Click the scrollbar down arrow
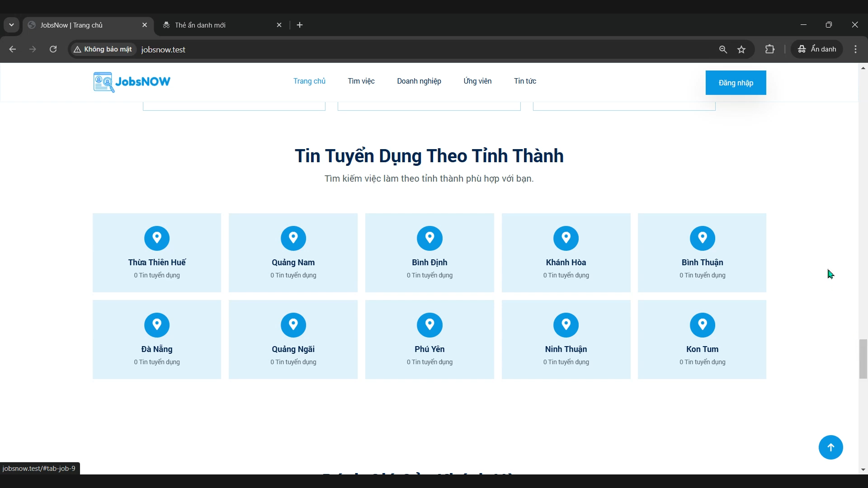868x488 pixels. coord(863,470)
